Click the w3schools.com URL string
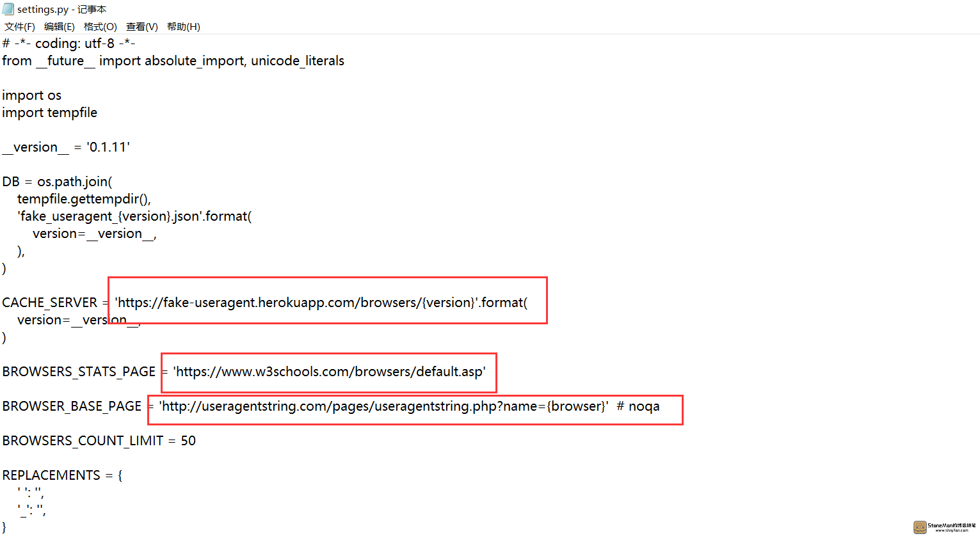This screenshot has width=980, height=538. pyautogui.click(x=329, y=372)
